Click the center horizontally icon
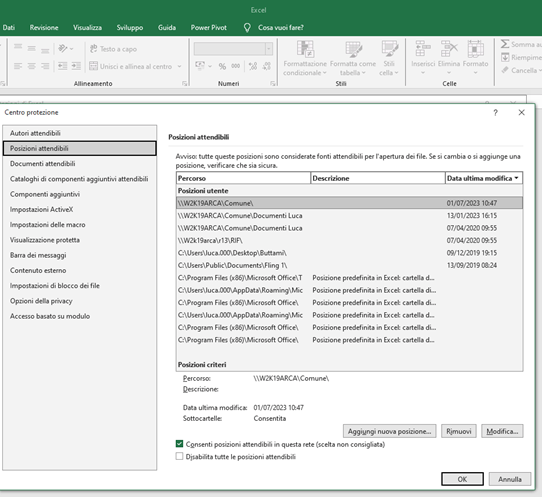The width and height of the screenshot is (543, 498). (32, 65)
